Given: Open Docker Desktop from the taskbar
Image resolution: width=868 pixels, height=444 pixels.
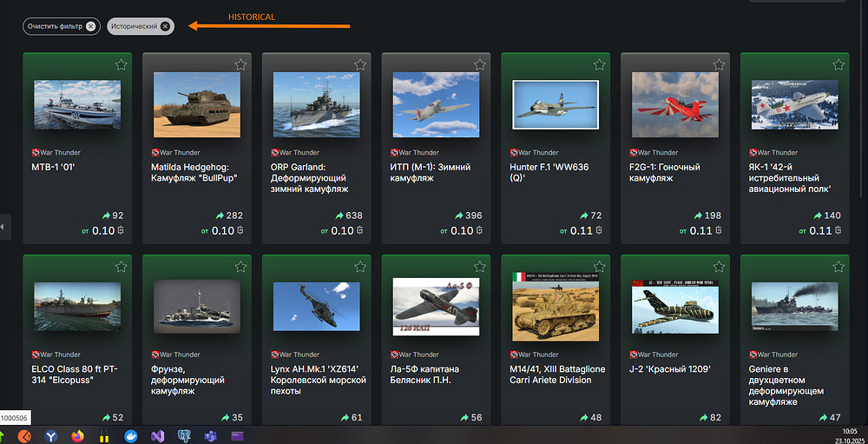Looking at the screenshot, I should (x=131, y=435).
